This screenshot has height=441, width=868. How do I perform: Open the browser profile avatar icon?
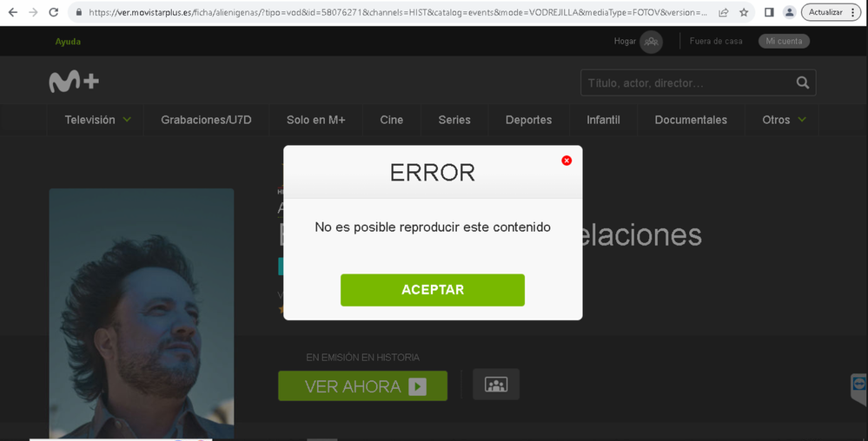coord(790,12)
